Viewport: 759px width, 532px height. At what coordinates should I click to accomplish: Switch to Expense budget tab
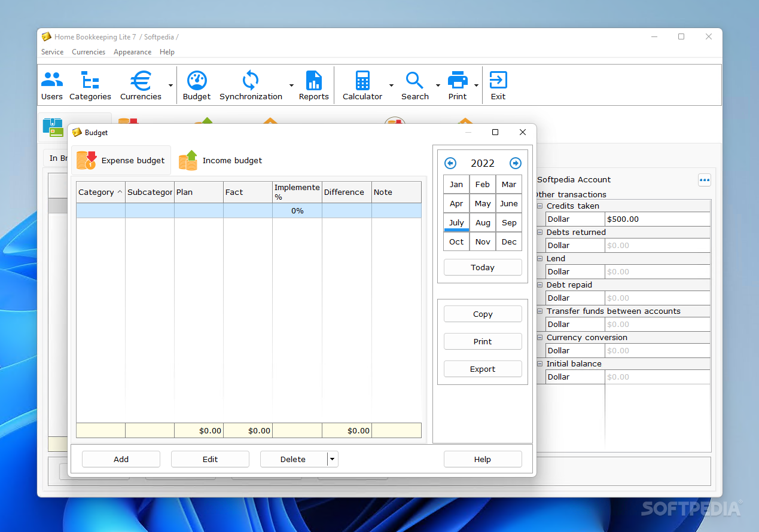121,160
